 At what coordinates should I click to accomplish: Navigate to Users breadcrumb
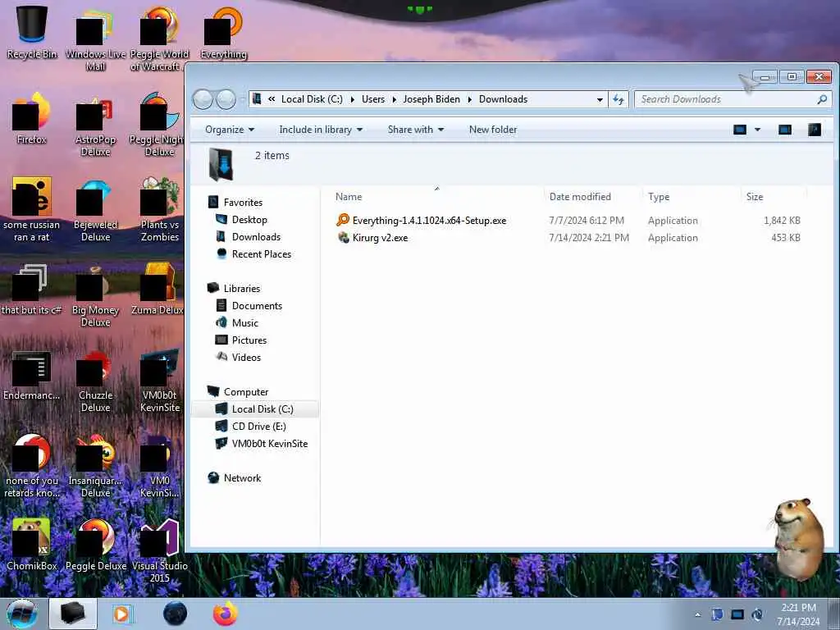coord(373,99)
